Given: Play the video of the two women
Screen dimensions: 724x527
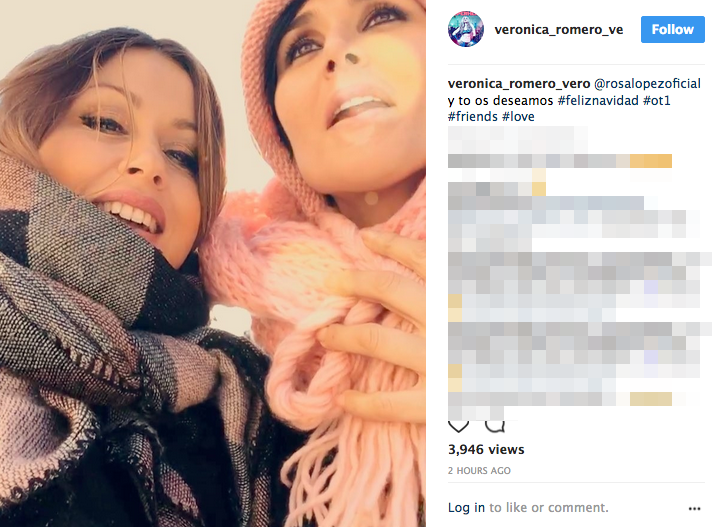Looking at the screenshot, I should [x=213, y=263].
